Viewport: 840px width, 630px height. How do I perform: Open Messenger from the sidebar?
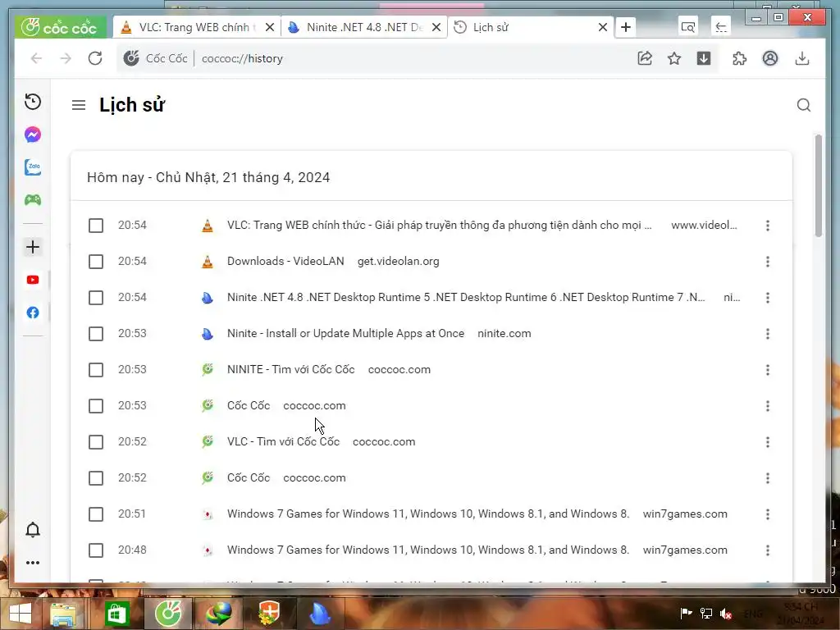pos(33,135)
